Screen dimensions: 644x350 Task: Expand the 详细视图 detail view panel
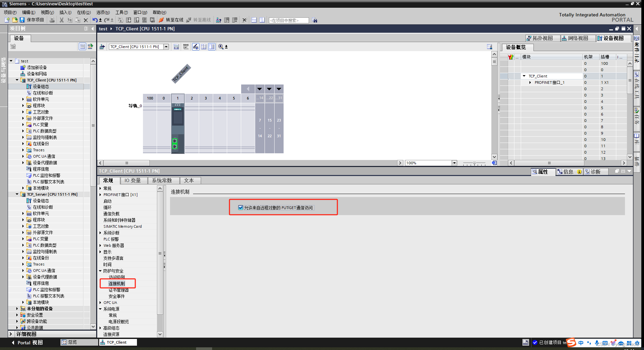10,334
